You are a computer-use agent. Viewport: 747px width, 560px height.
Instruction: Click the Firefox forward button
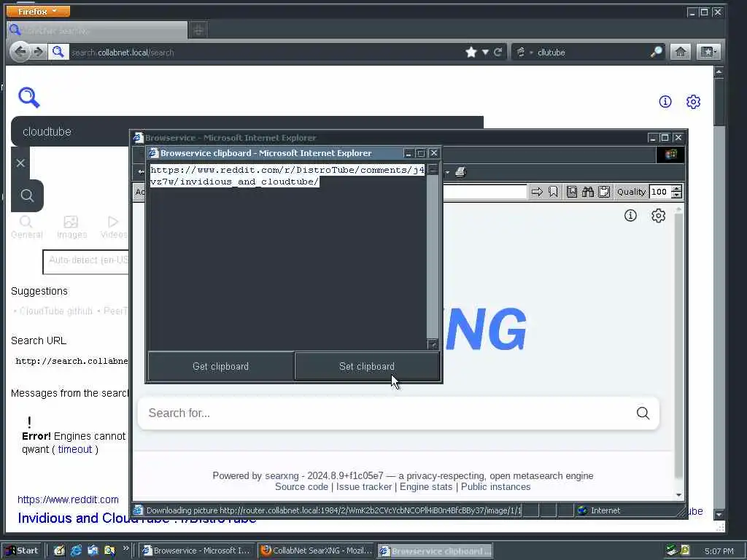[39, 52]
